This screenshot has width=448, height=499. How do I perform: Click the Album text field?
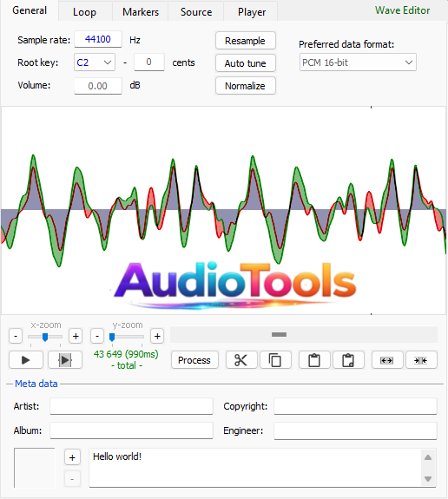(x=131, y=430)
